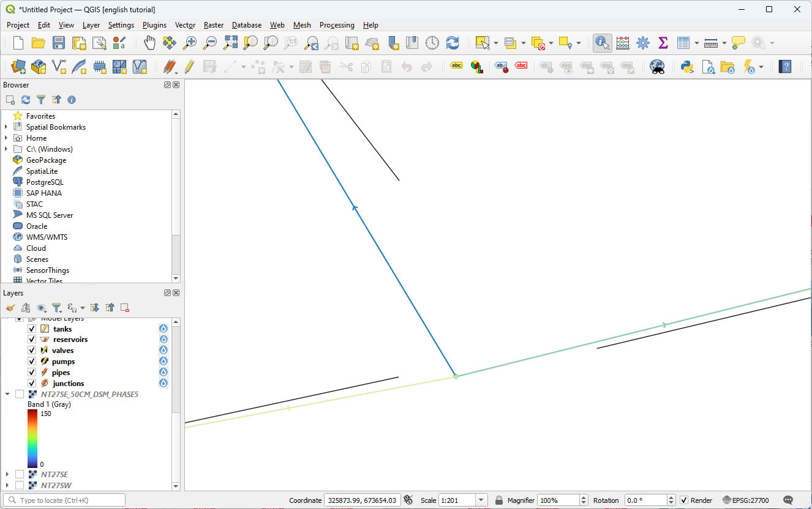Hide the junctions layer

(x=32, y=384)
